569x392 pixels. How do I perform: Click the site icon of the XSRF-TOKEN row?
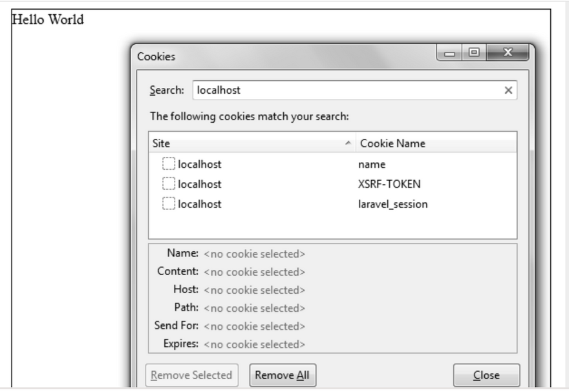[x=169, y=184]
